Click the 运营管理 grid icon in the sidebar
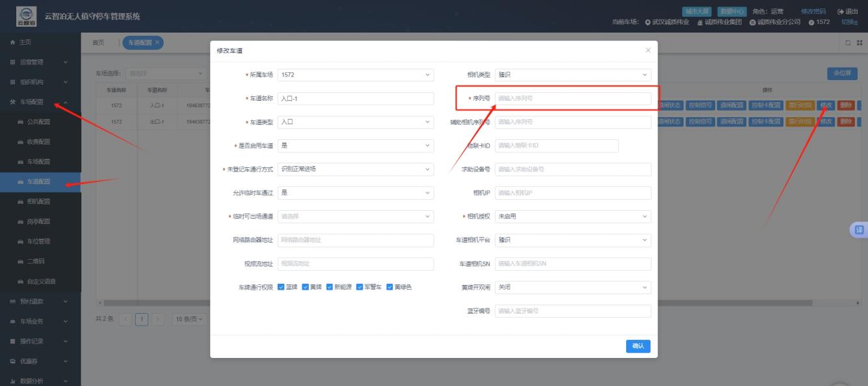 [x=14, y=62]
